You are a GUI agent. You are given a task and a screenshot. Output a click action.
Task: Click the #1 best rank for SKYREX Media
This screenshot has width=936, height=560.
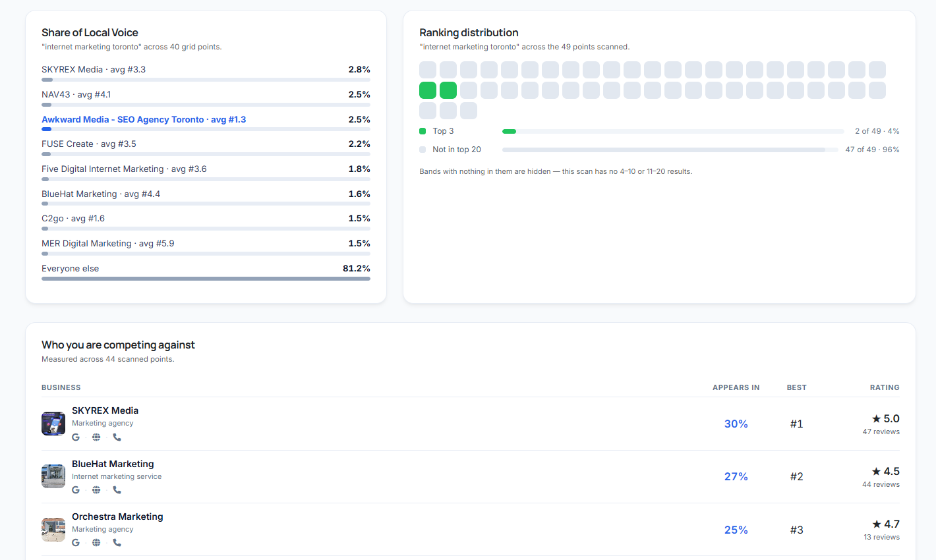[797, 424]
